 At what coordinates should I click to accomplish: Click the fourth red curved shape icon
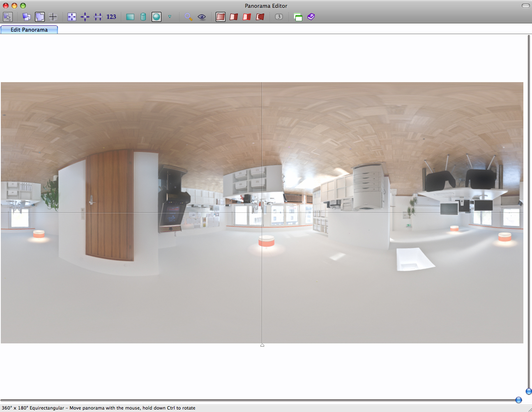click(260, 17)
